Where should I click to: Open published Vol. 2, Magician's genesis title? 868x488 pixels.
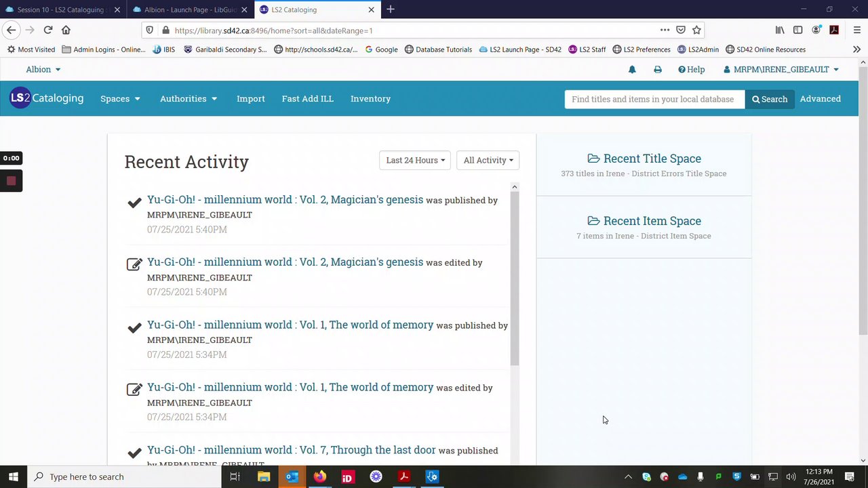click(x=285, y=200)
